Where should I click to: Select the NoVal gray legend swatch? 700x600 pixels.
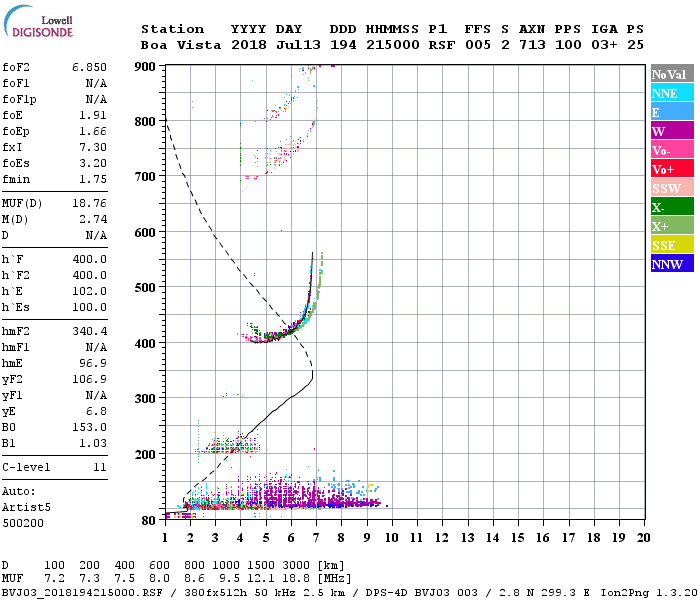coord(672,74)
